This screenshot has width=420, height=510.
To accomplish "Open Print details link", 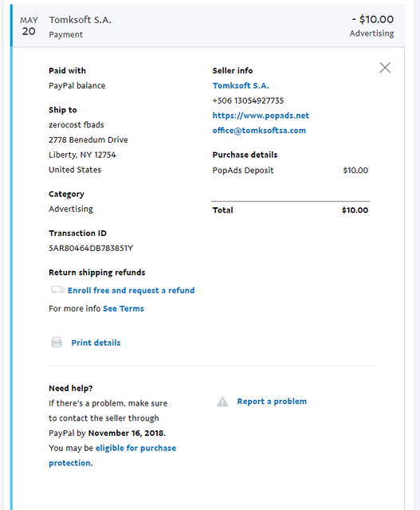I will [x=96, y=343].
